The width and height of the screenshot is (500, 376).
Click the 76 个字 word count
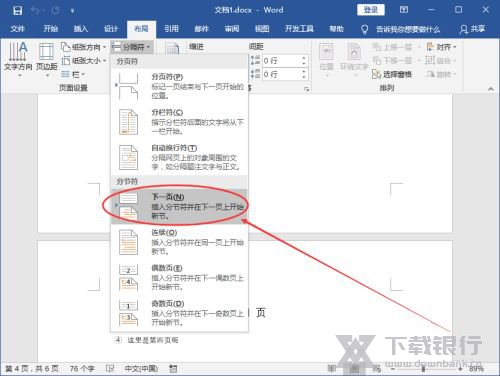(82, 369)
